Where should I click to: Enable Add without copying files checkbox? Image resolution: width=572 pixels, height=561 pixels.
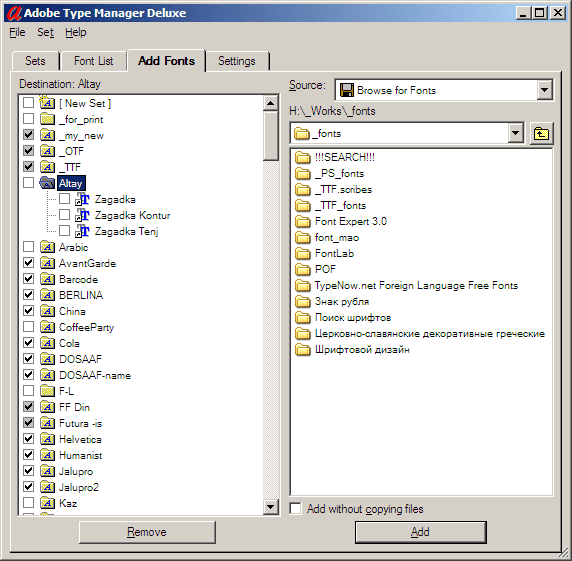click(x=295, y=508)
